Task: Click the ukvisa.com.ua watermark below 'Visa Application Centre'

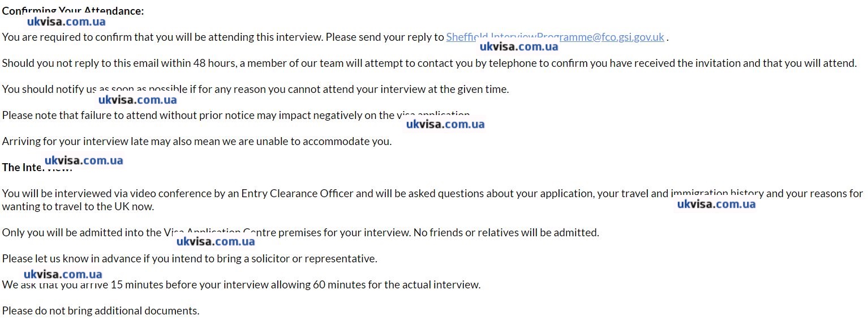Action: [x=216, y=242]
